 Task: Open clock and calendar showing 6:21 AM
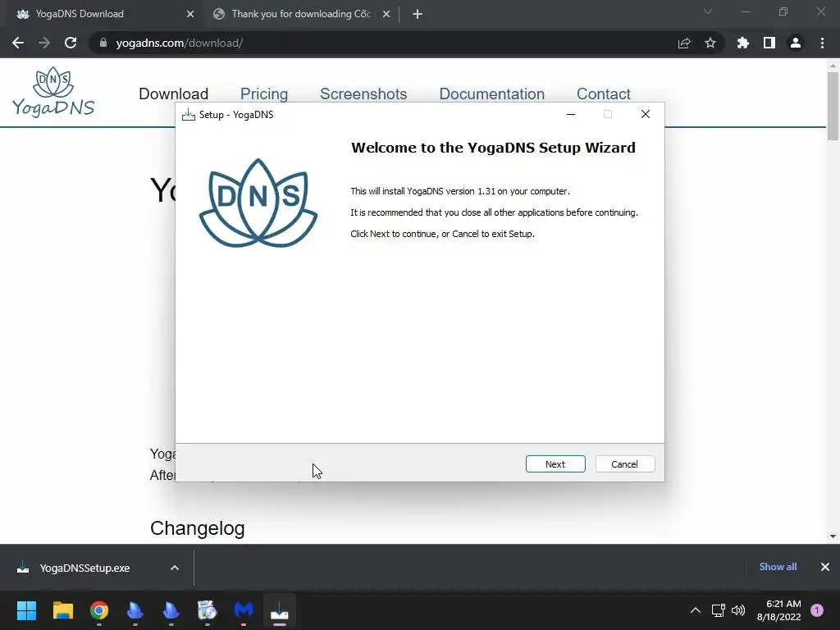778,610
